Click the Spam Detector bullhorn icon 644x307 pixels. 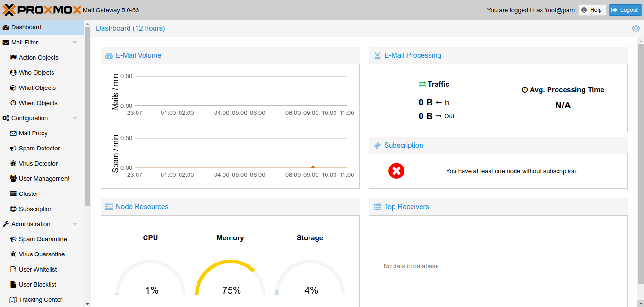click(13, 149)
